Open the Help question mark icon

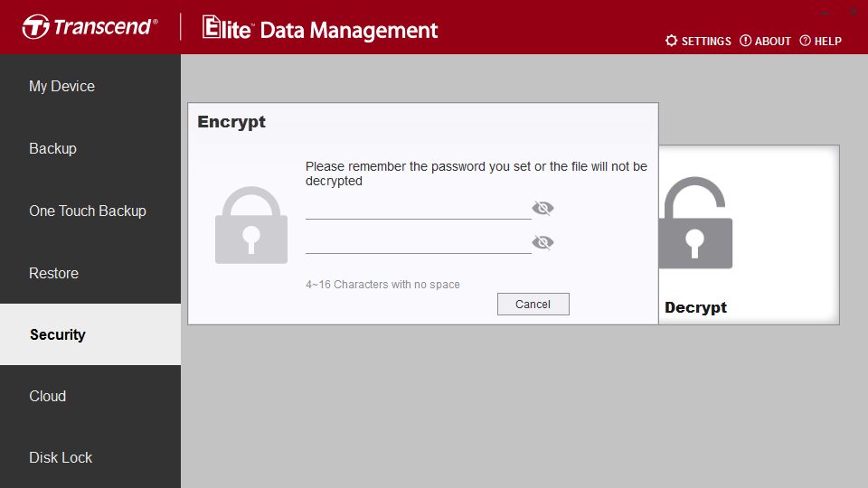pos(805,41)
